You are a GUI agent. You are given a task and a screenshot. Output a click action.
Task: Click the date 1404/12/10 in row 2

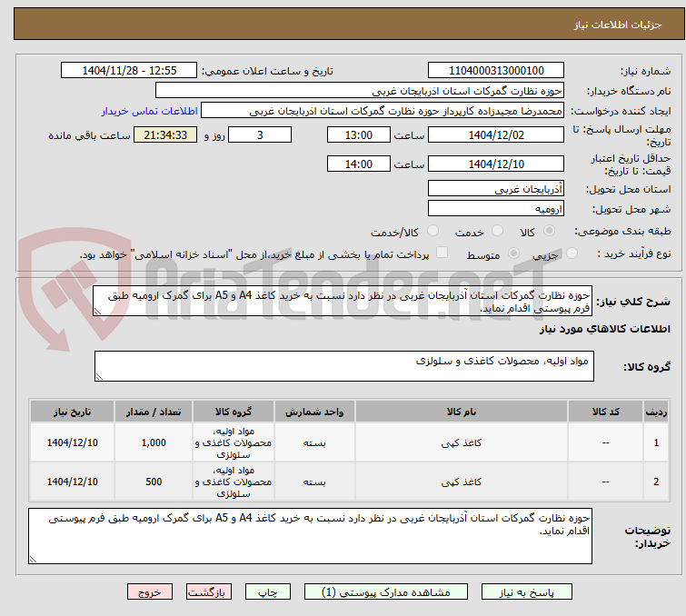click(x=72, y=482)
